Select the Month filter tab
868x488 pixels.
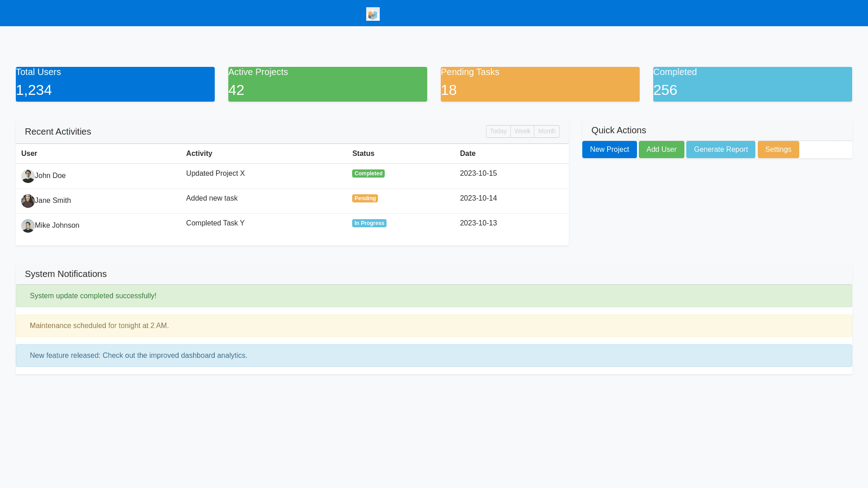pyautogui.click(x=547, y=131)
